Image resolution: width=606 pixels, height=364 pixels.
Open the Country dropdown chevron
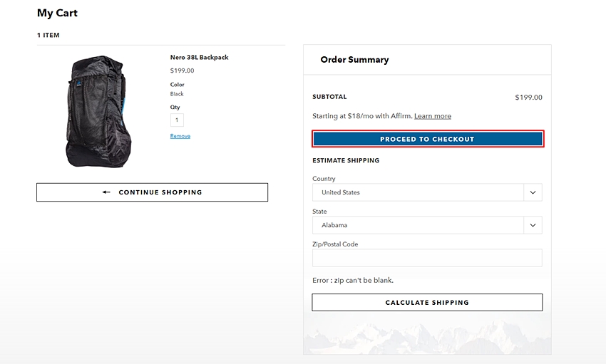[533, 192]
